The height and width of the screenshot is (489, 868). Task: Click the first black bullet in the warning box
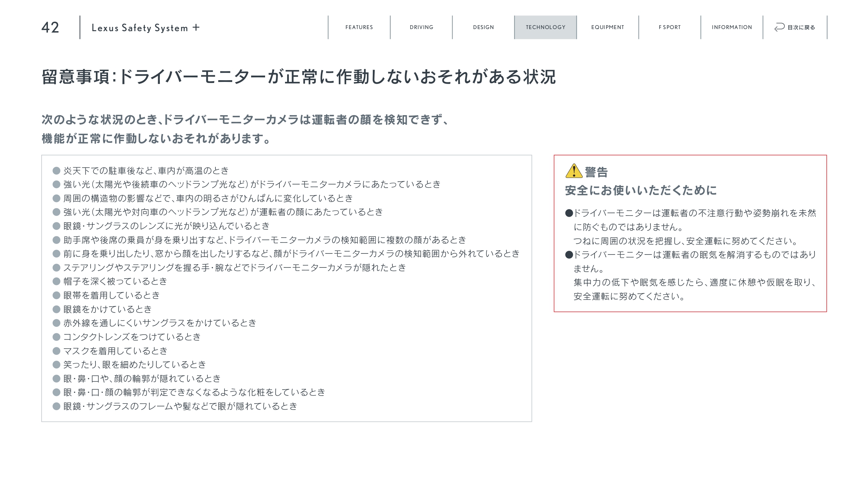click(x=569, y=213)
